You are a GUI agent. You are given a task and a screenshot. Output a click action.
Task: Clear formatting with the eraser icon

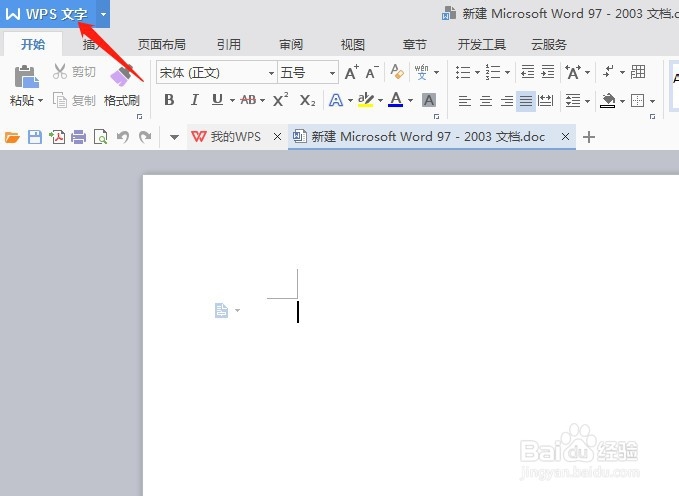[397, 71]
